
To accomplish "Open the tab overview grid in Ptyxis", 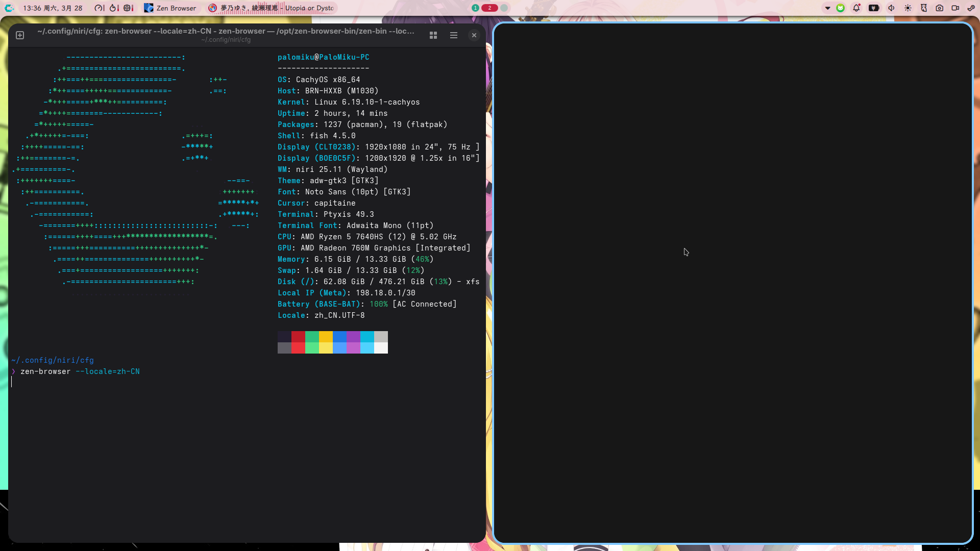I will tap(433, 35).
